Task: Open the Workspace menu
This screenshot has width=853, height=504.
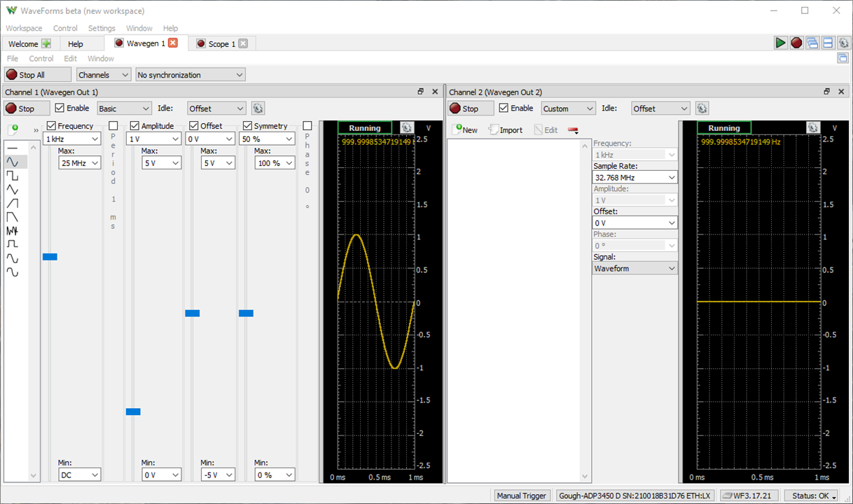Action: pos(24,28)
